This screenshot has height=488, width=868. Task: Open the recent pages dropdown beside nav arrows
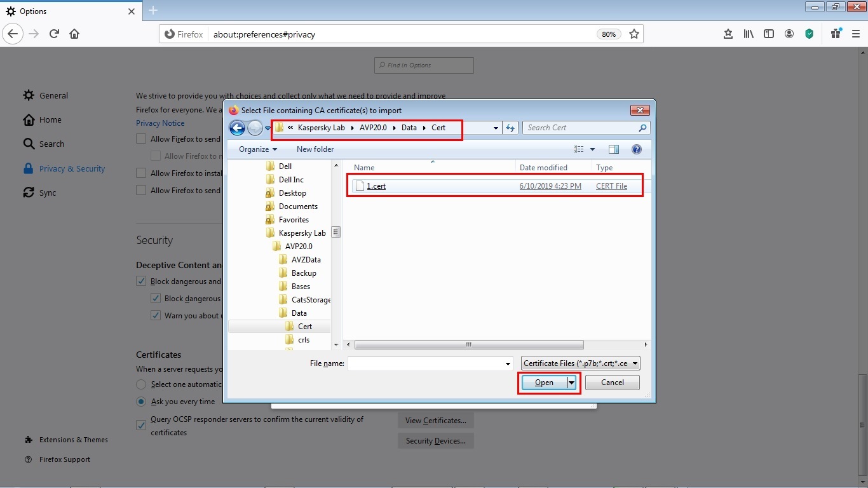click(x=268, y=128)
